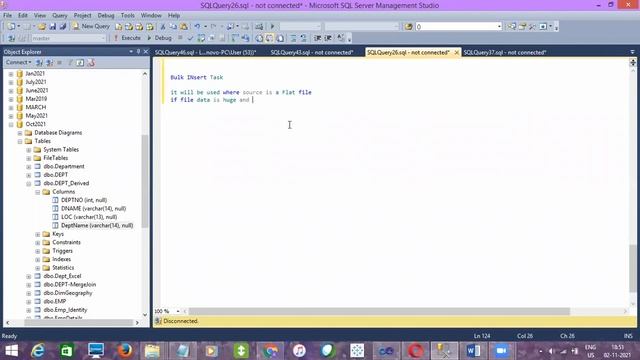
Task: Select the dbo.DimGeography table
Action: click(68, 293)
